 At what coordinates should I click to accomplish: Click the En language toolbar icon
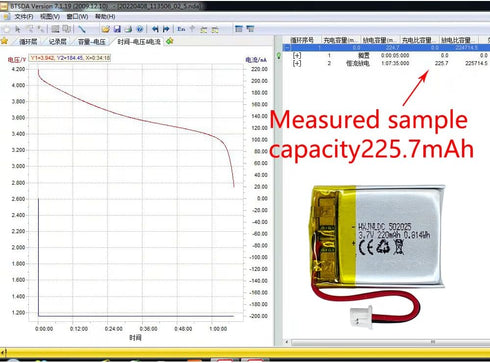[x=181, y=29]
